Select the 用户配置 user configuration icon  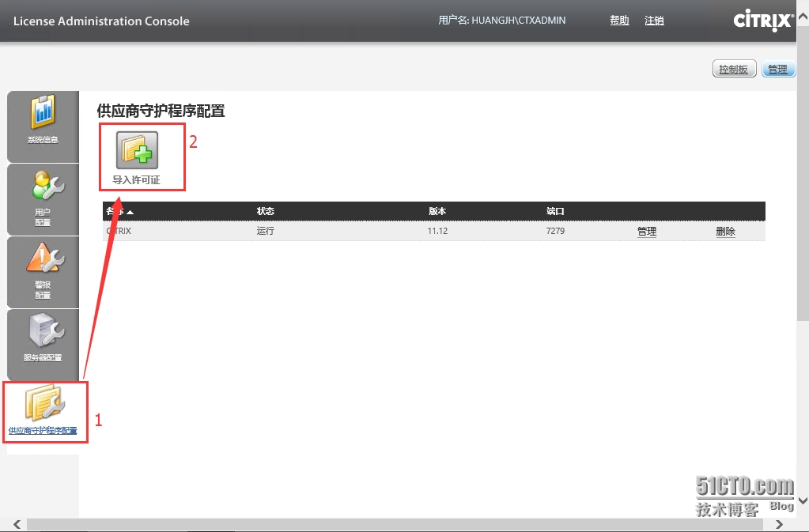coord(43,198)
